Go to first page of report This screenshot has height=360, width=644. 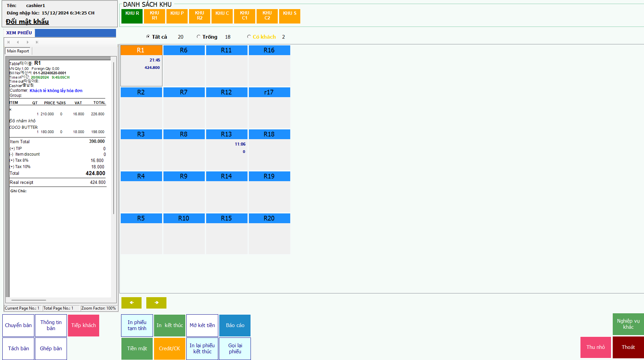pos(8,42)
